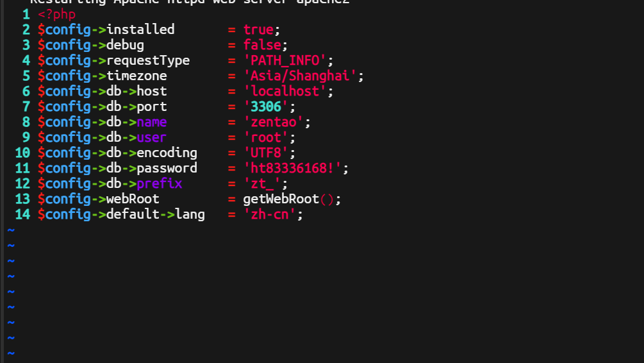
Task: Place cursor on 'true' value of installed
Action: (x=258, y=30)
